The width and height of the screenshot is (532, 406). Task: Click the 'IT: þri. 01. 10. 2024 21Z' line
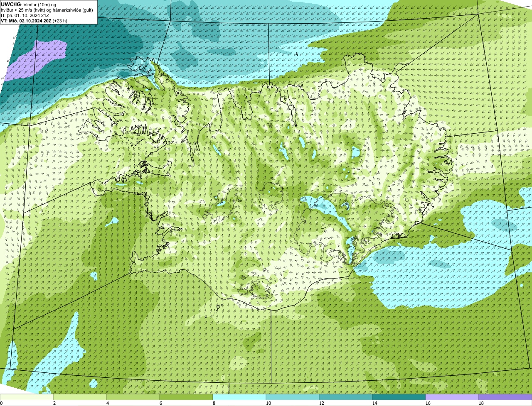pos(25,15)
